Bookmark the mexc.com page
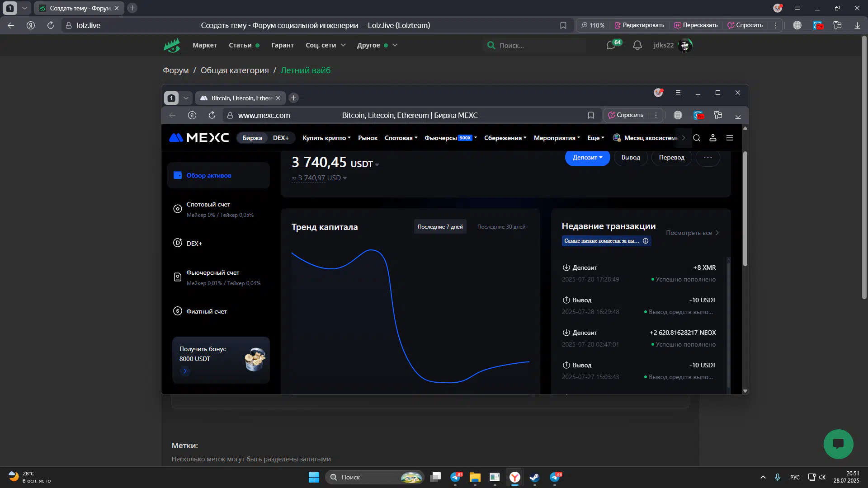The image size is (868, 488). pos(591,115)
